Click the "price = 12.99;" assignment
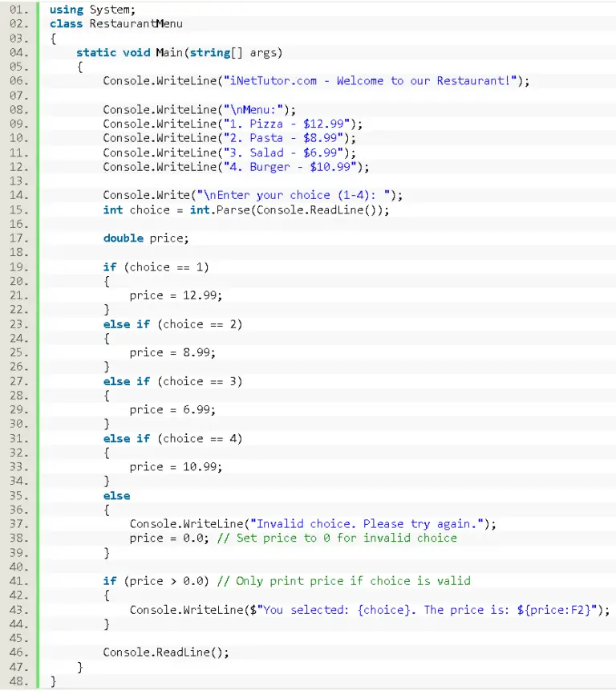Image resolution: width=616 pixels, height=691 pixels. [176, 295]
